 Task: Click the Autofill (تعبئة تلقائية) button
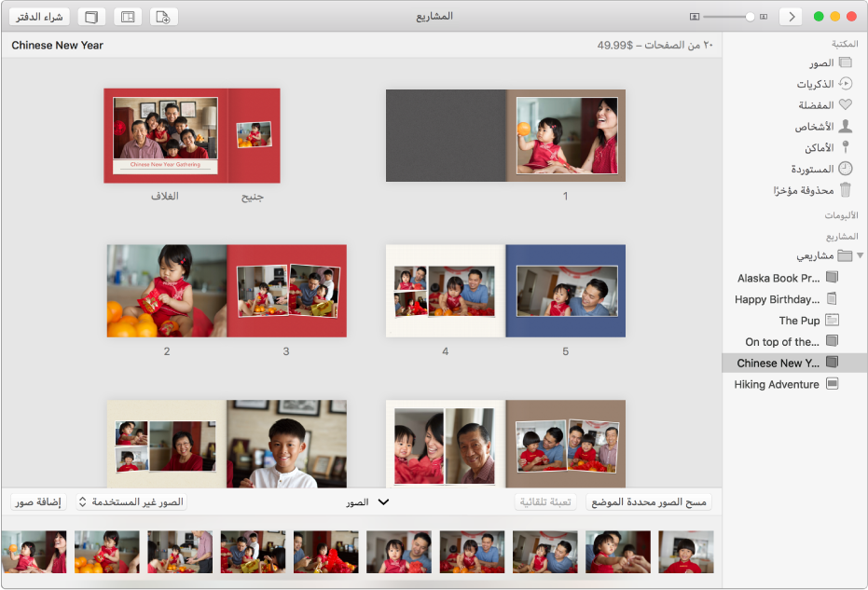click(545, 502)
